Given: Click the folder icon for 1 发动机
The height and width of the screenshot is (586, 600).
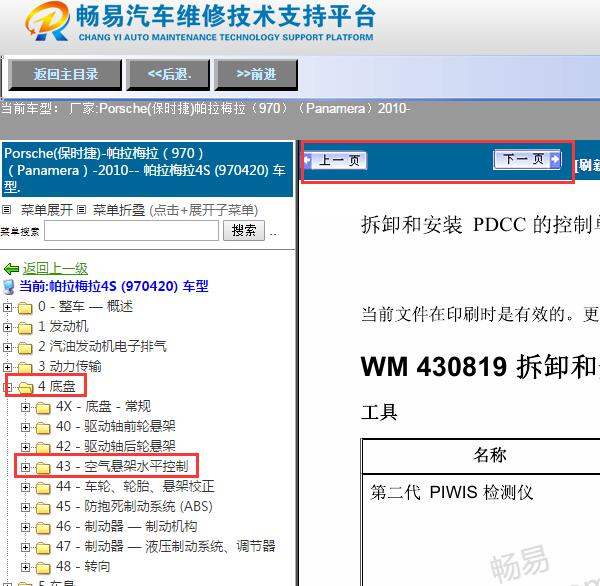Looking at the screenshot, I should pyautogui.click(x=25, y=328).
